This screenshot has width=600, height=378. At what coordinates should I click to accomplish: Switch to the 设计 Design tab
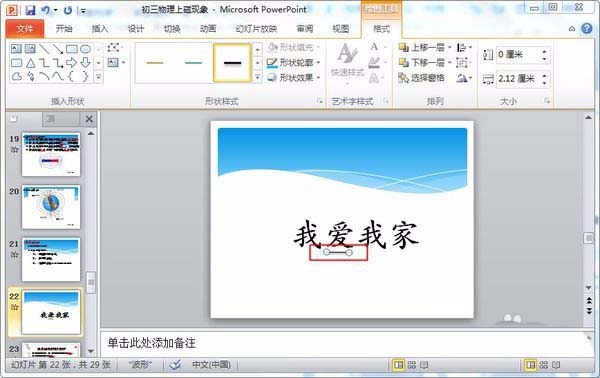136,29
